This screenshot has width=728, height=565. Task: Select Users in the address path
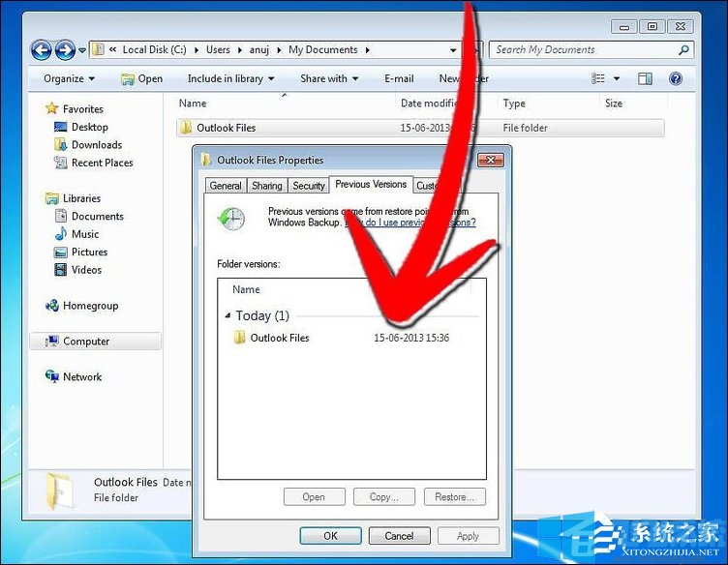(x=218, y=49)
